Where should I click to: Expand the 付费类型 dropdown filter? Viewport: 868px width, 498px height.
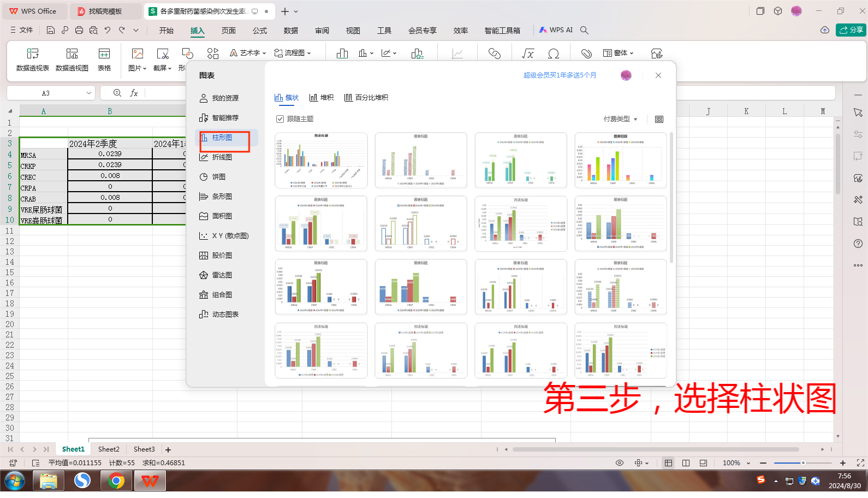tap(621, 119)
